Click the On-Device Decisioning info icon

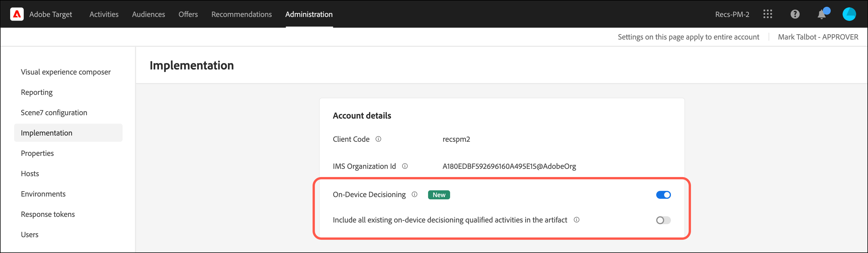415,194
